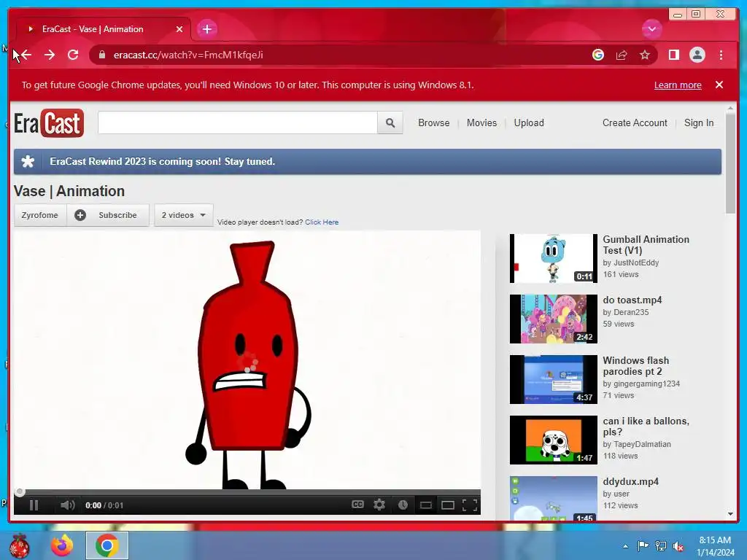The height and width of the screenshot is (560, 747).
Task: Dismiss the Windows 8.1 update notice
Action: point(719,85)
